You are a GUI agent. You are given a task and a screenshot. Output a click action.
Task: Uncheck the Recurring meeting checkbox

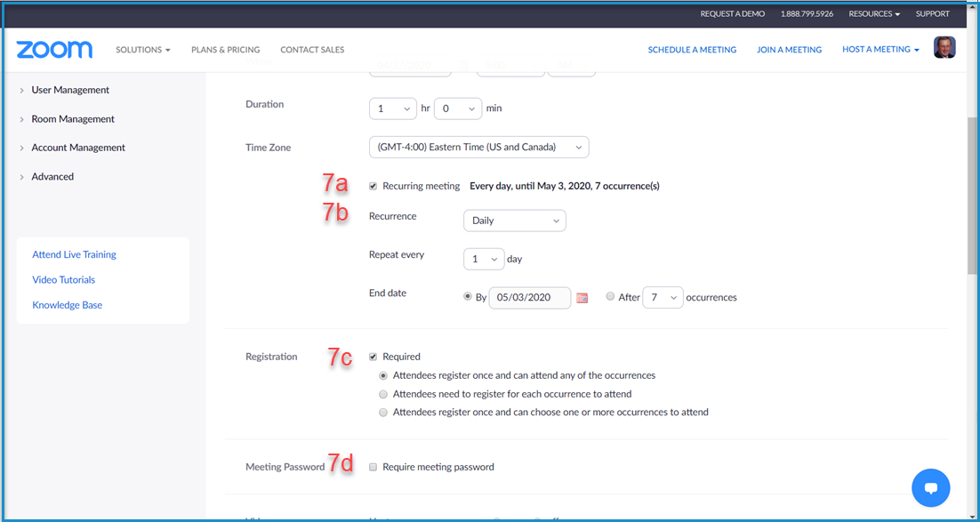[374, 186]
